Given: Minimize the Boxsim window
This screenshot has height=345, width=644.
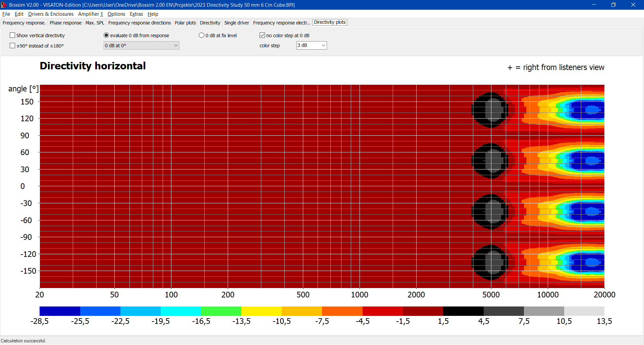Looking at the screenshot, I should click(x=594, y=5).
